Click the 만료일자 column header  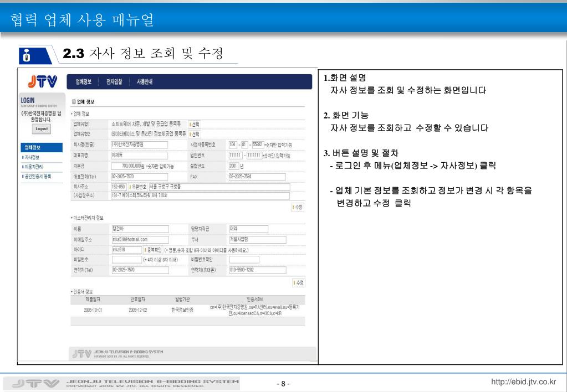click(x=138, y=300)
